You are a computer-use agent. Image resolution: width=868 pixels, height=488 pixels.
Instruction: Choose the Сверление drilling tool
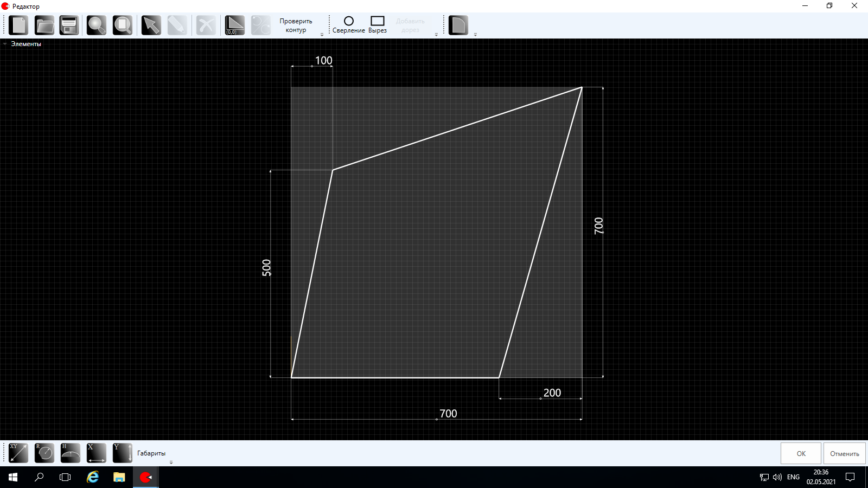coord(348,25)
